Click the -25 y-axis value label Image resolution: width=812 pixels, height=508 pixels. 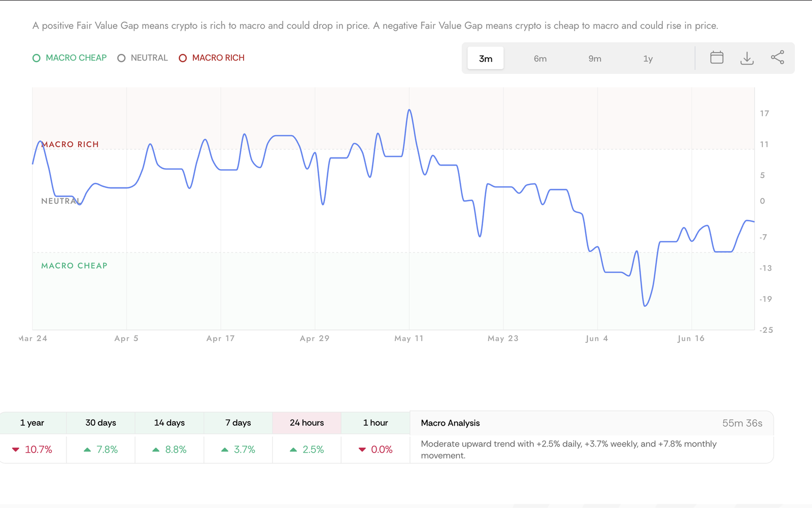coord(766,330)
